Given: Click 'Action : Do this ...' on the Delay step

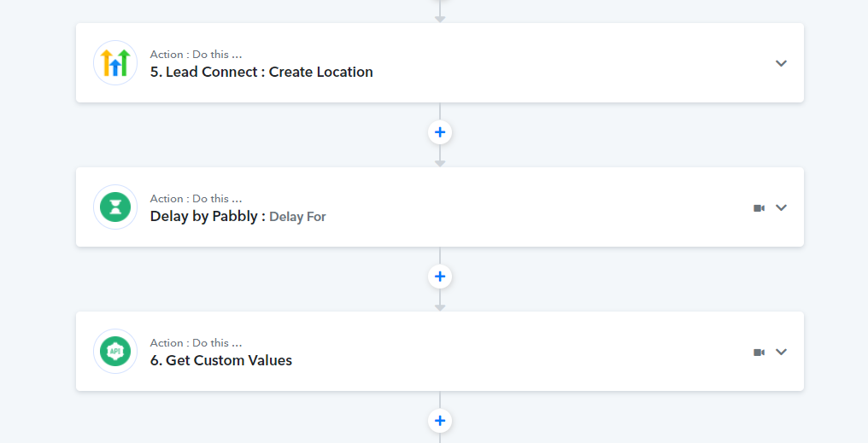Looking at the screenshot, I should [x=196, y=199].
